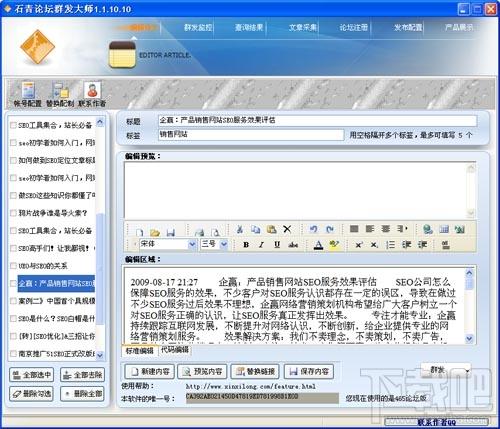Check SEO高手们!让我膜视 item
The image size is (500, 429).
point(13,248)
